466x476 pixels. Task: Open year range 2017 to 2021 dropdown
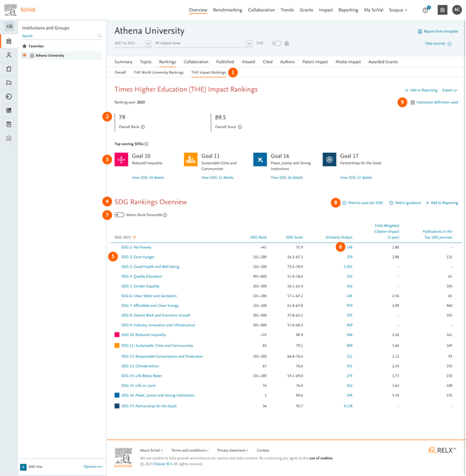pyautogui.click(x=132, y=43)
